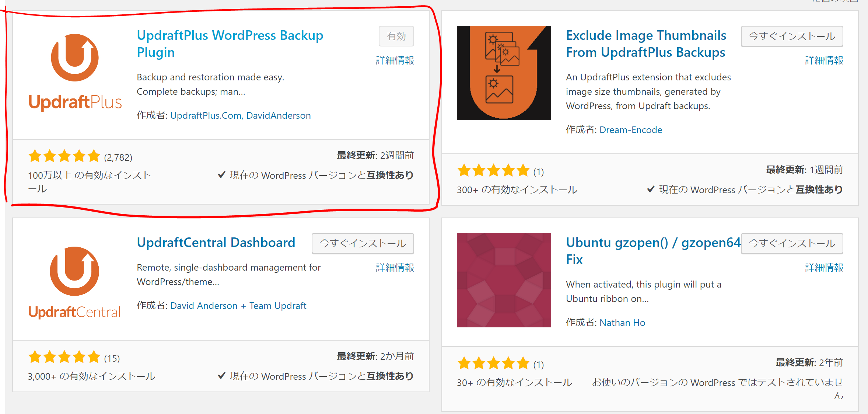Click compatibility checkmark icon on UpdraftPlus card
The height and width of the screenshot is (414, 868).
coord(221,175)
